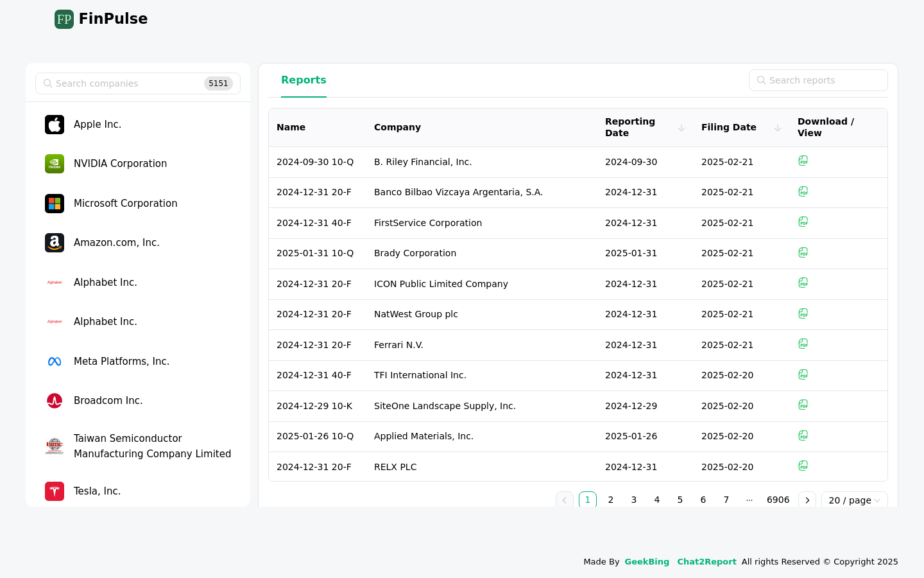Click the FinPulse brand title

(114, 19)
